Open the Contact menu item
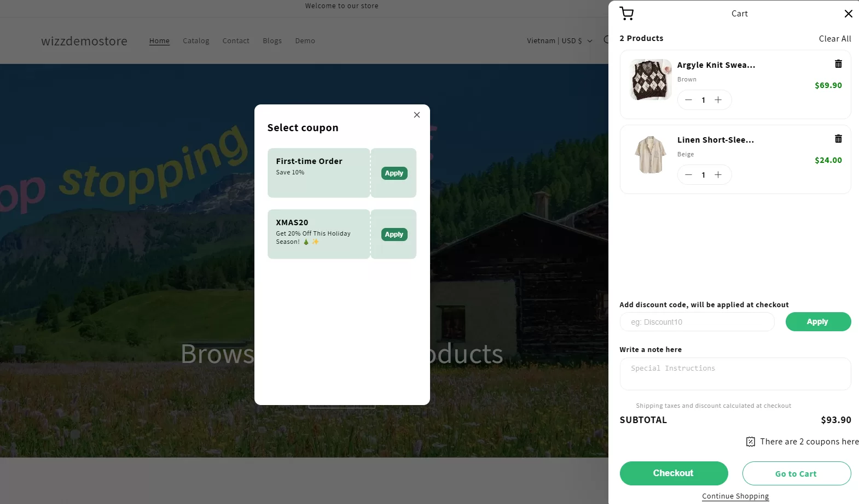 [236, 41]
